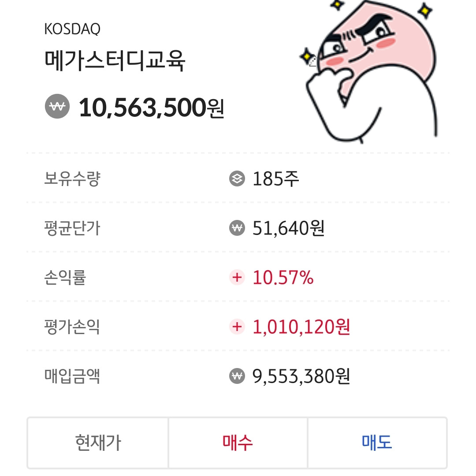
Task: Click the 1,010,120원 valuation gain value
Action: [x=302, y=327]
